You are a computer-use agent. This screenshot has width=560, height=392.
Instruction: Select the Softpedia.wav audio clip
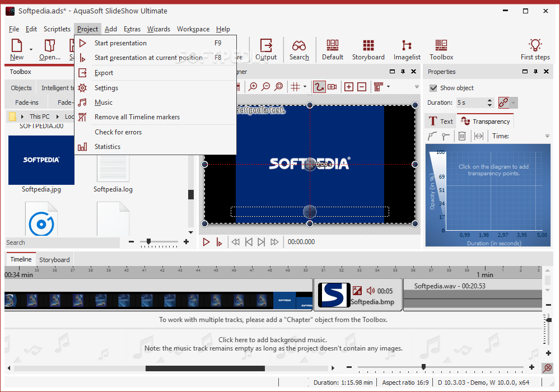473,295
